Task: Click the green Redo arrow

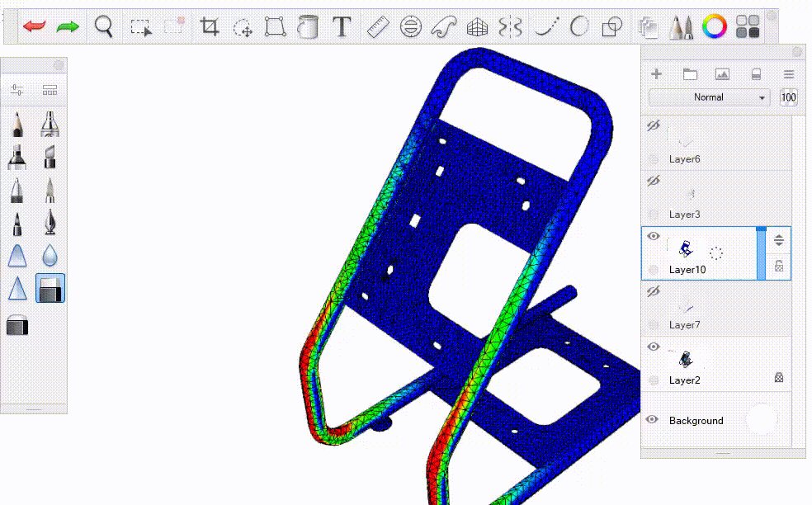Action: (x=68, y=26)
